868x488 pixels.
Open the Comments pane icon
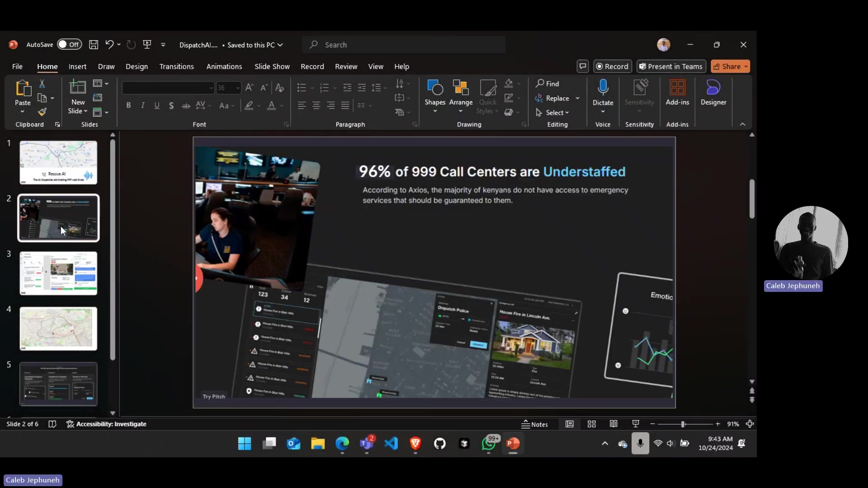[583, 66]
